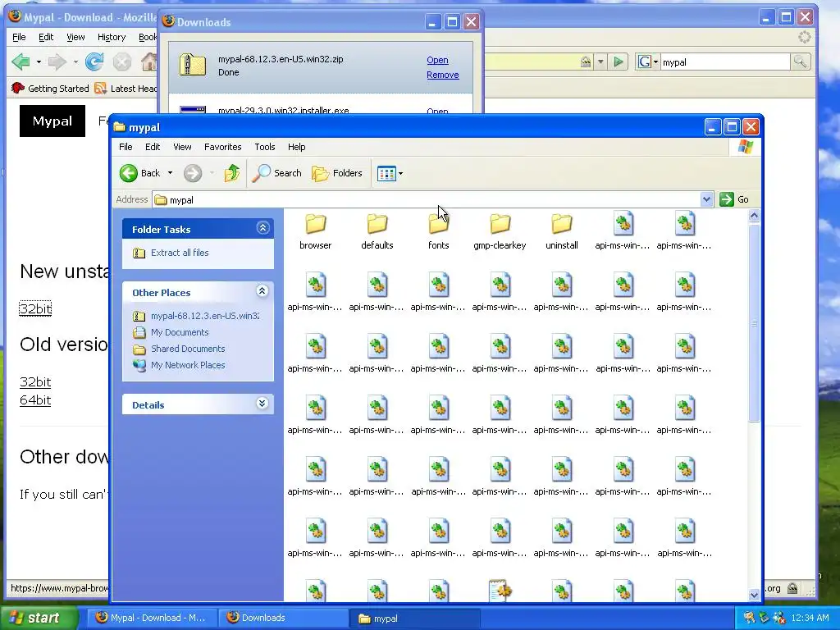Image resolution: width=840 pixels, height=630 pixels.
Task: Expand the Details panel
Action: 262,404
